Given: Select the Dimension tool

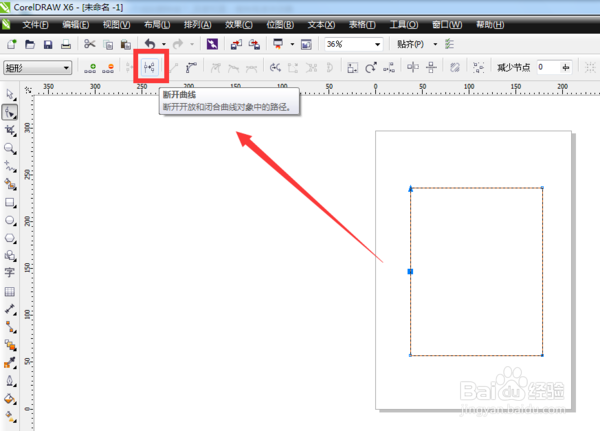Looking at the screenshot, I should [10, 309].
